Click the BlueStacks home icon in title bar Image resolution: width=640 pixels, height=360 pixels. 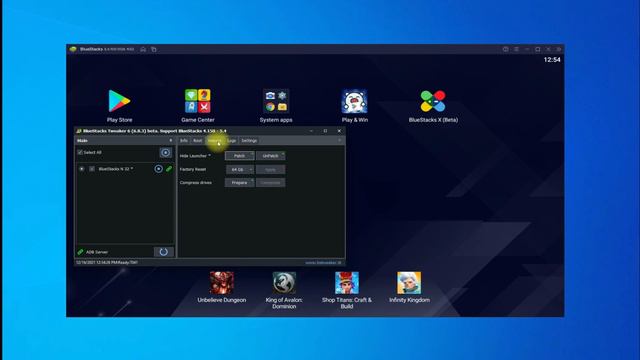[x=143, y=49]
